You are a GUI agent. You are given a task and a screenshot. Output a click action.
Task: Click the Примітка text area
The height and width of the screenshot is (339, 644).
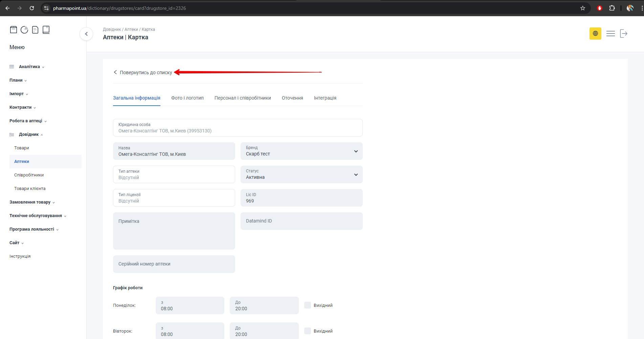[x=174, y=231]
